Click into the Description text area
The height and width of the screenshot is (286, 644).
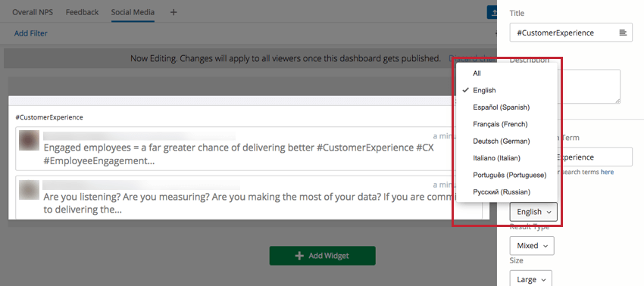point(589,86)
